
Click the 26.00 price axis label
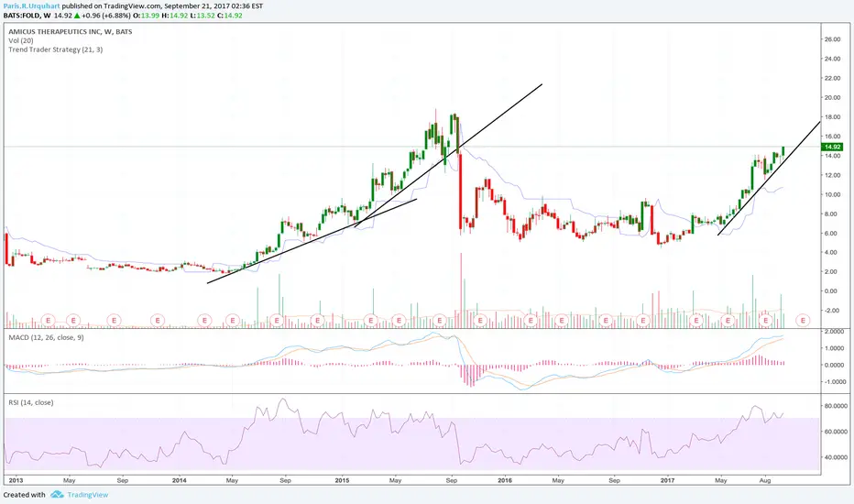[832, 39]
